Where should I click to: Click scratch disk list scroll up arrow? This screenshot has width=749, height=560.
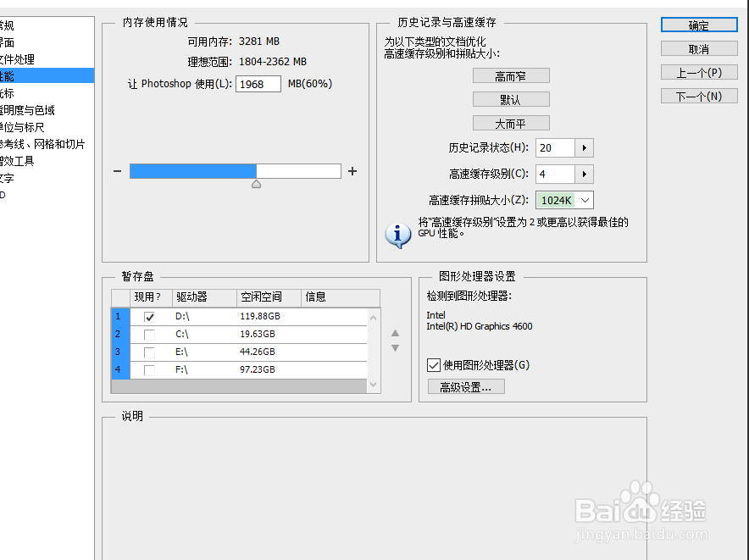coord(374,318)
